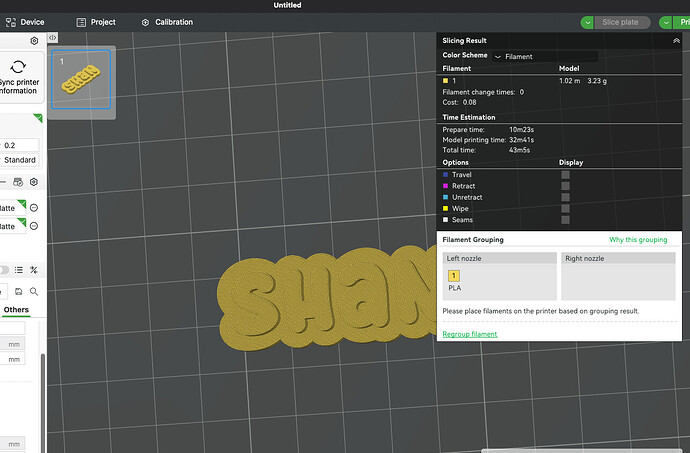Screen dimensions: 690x453
Task: Click the Total time 43m5s value
Action: 520,150
